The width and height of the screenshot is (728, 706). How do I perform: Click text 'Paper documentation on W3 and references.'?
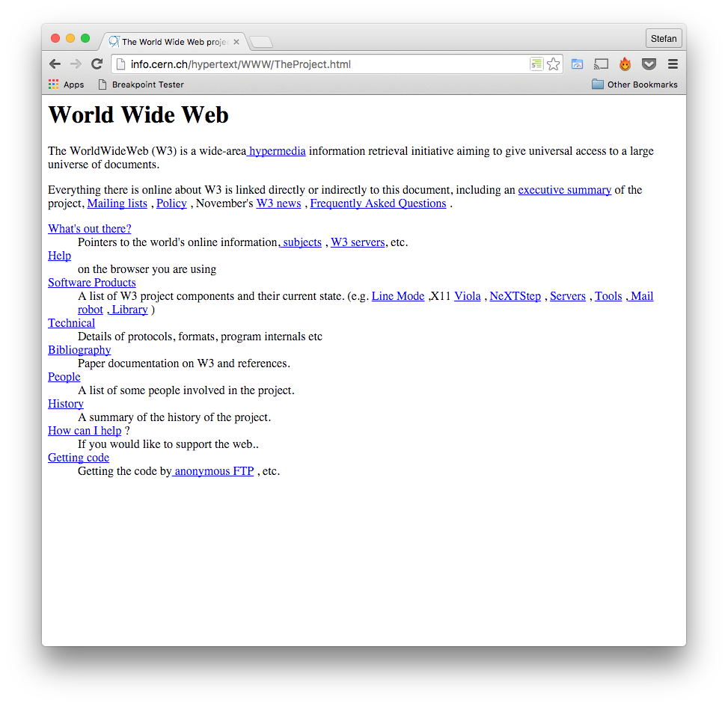coord(184,363)
